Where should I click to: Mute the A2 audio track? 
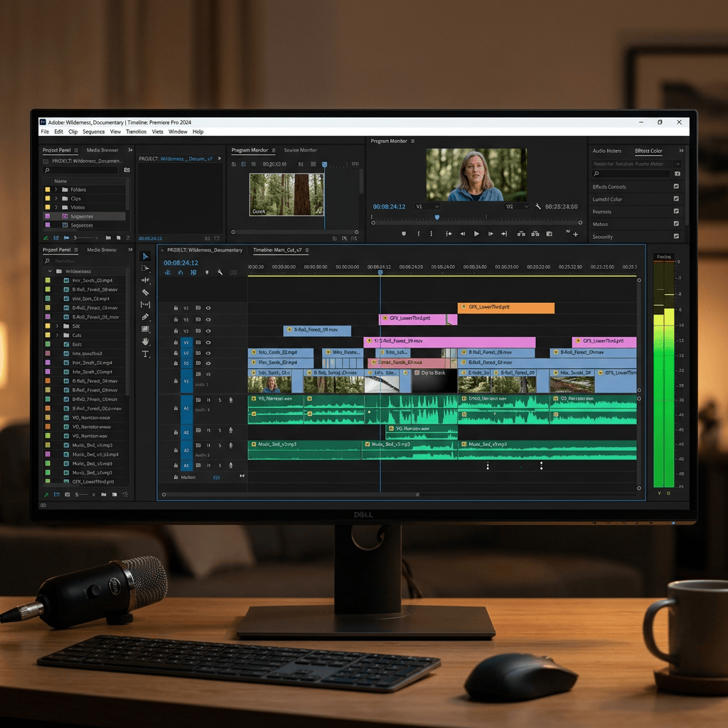[x=208, y=430]
